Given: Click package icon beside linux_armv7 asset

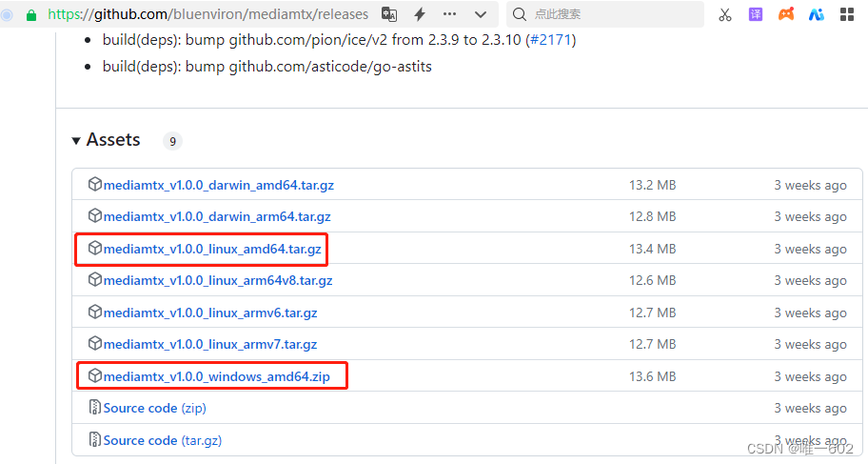Looking at the screenshot, I should (95, 344).
